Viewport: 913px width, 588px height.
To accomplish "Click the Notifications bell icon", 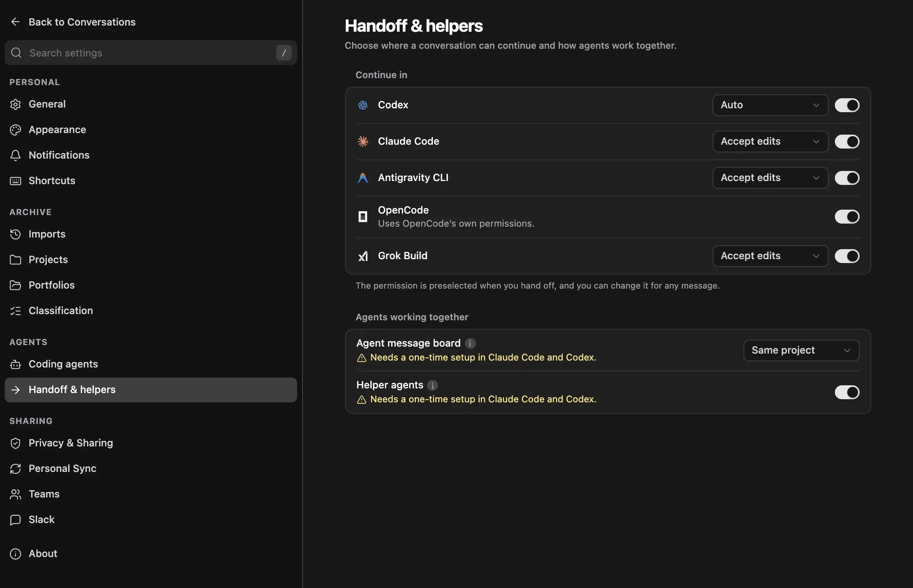I will pos(15,155).
